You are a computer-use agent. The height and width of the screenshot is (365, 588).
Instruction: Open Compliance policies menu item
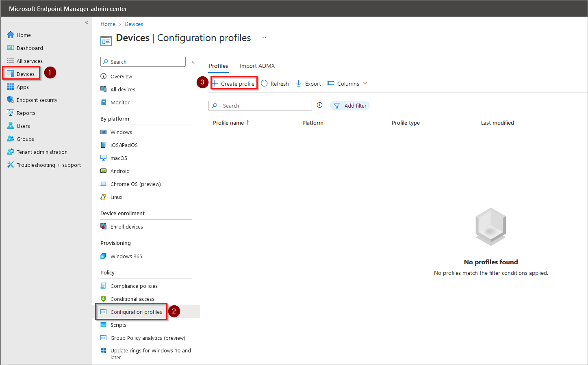pyautogui.click(x=134, y=286)
